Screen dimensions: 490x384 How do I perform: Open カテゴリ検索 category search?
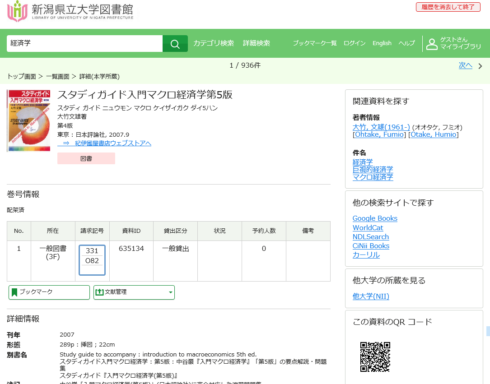214,43
